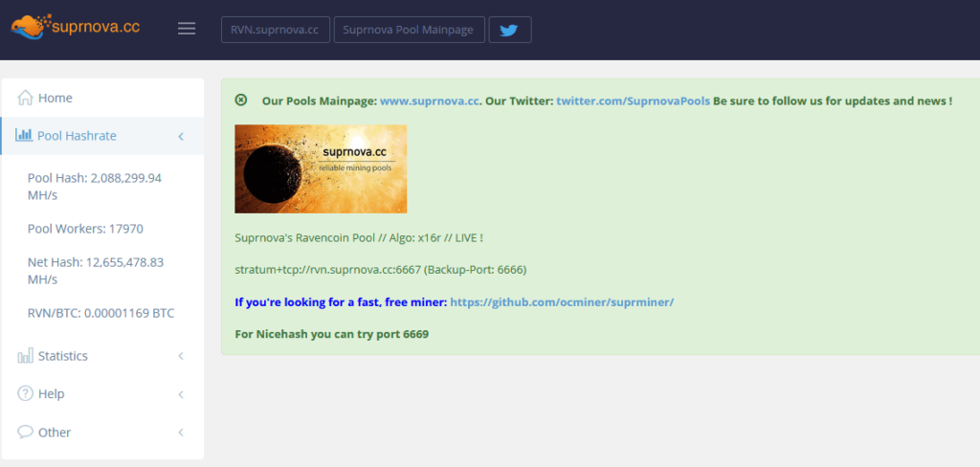
Task: Click the Help question mark icon
Action: (25, 393)
